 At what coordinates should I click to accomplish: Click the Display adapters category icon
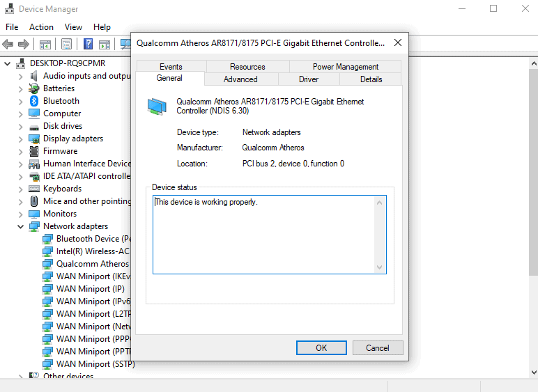click(x=34, y=139)
